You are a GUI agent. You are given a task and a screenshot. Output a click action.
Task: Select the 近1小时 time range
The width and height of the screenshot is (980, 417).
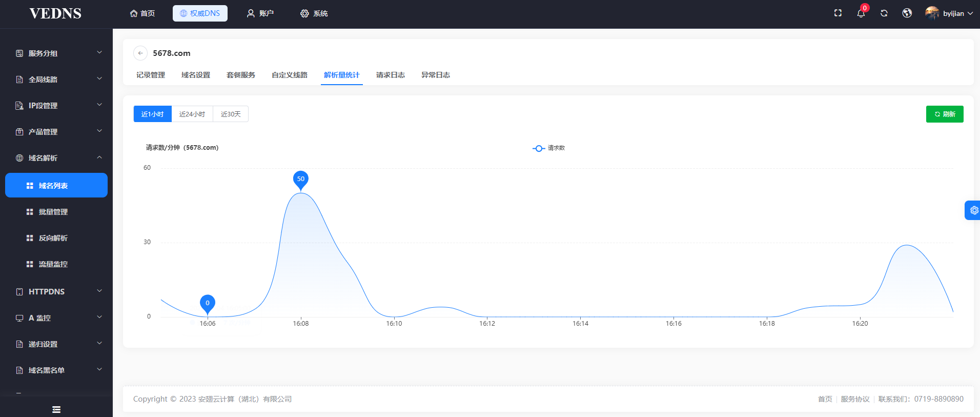point(152,114)
